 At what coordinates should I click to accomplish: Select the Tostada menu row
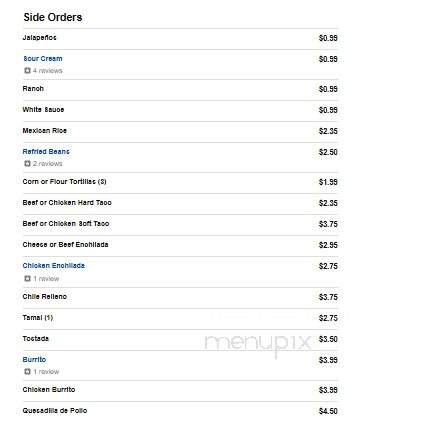coord(180,340)
